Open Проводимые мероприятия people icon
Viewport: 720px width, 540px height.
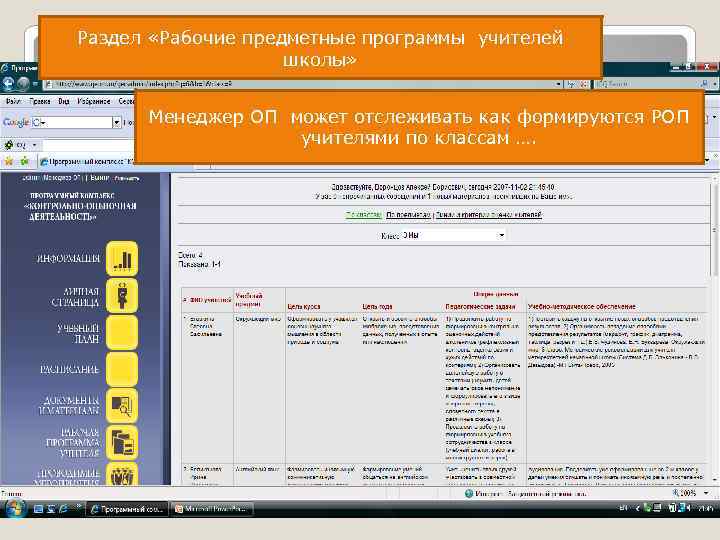point(122,474)
